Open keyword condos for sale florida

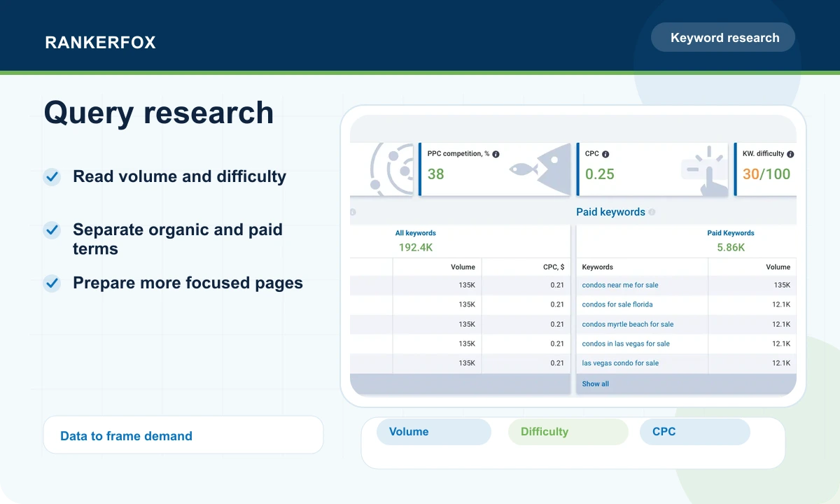617,304
